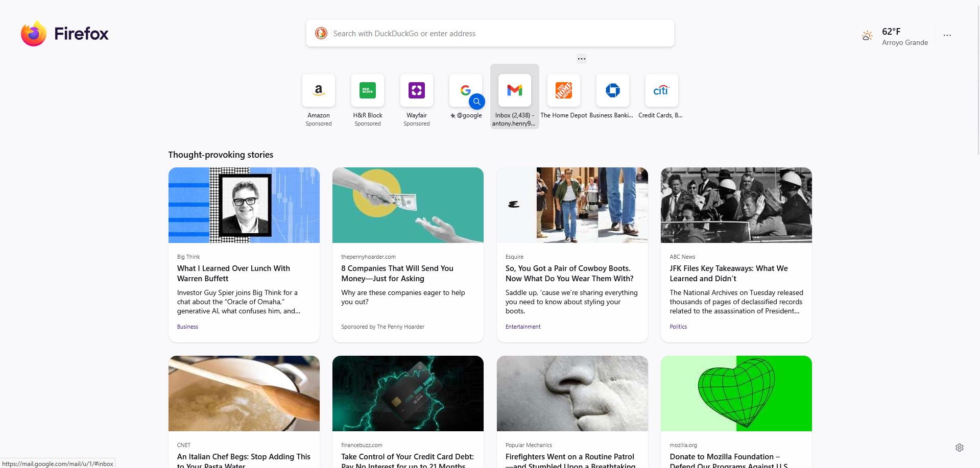Image resolution: width=980 pixels, height=468 pixels.
Task: Click the 'Popular Mechanics' source label
Action: coord(529,445)
